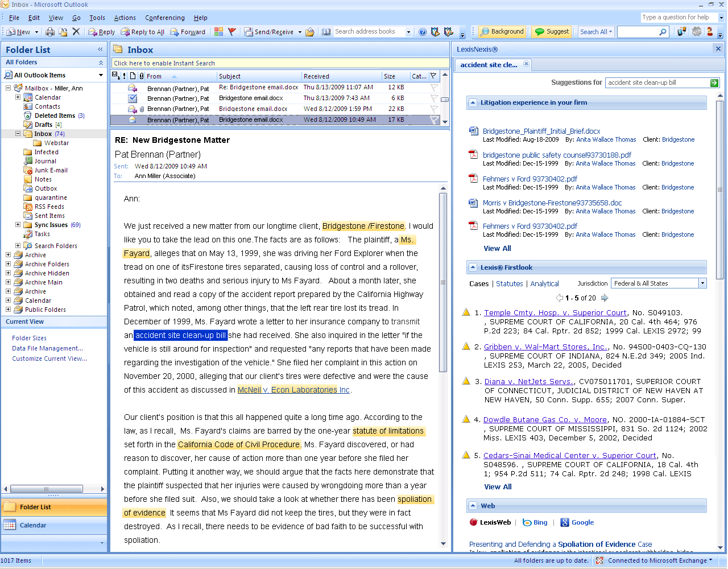This screenshot has width=728, height=569.
Task: Open the All Outlook Items dropdown
Action: 101,75
